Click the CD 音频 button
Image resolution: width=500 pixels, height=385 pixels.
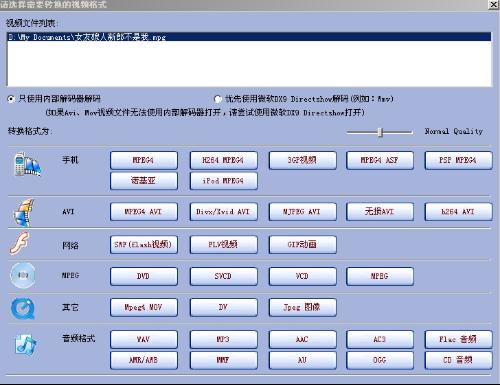458,360
